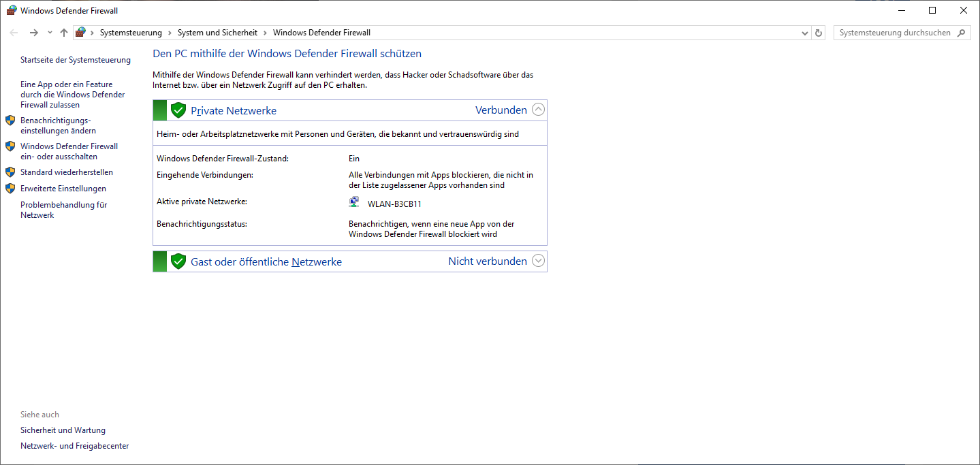Open Erweiterte Einstellungen
Viewport: 980px width, 465px height.
pos(63,189)
